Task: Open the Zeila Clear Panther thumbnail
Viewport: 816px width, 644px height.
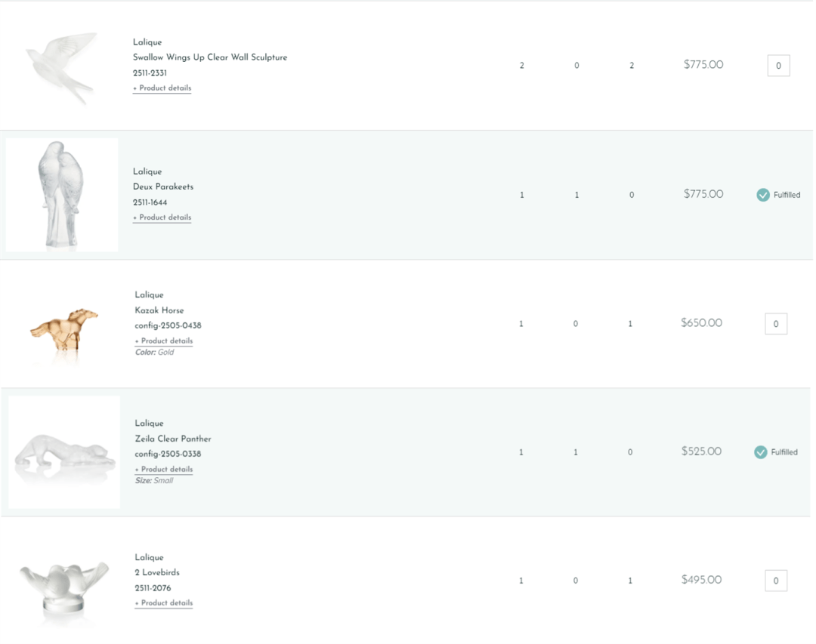Action: 64,452
